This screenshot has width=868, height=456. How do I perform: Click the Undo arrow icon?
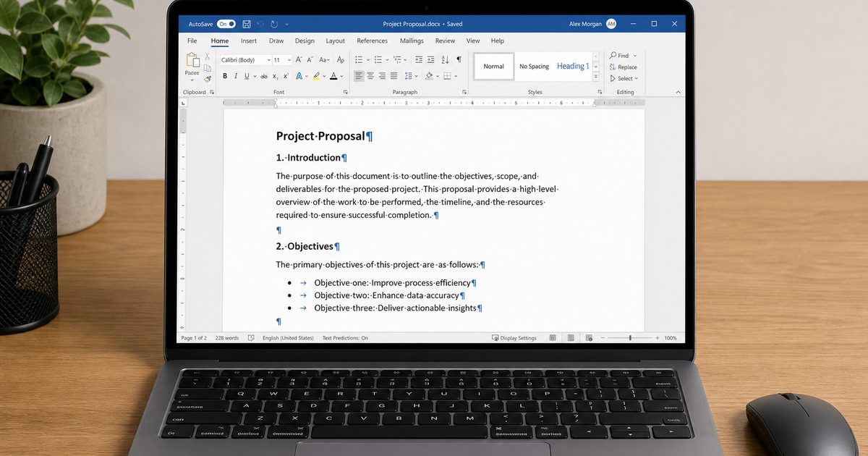click(261, 24)
